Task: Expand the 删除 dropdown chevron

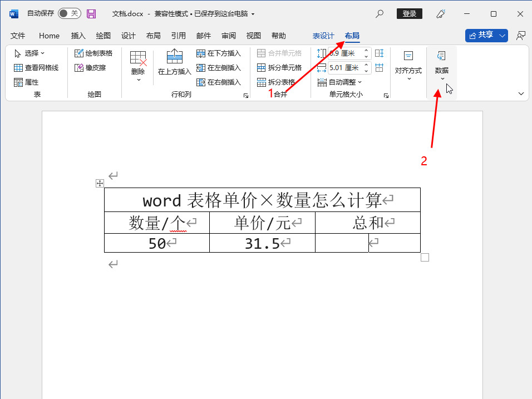Action: tap(139, 80)
